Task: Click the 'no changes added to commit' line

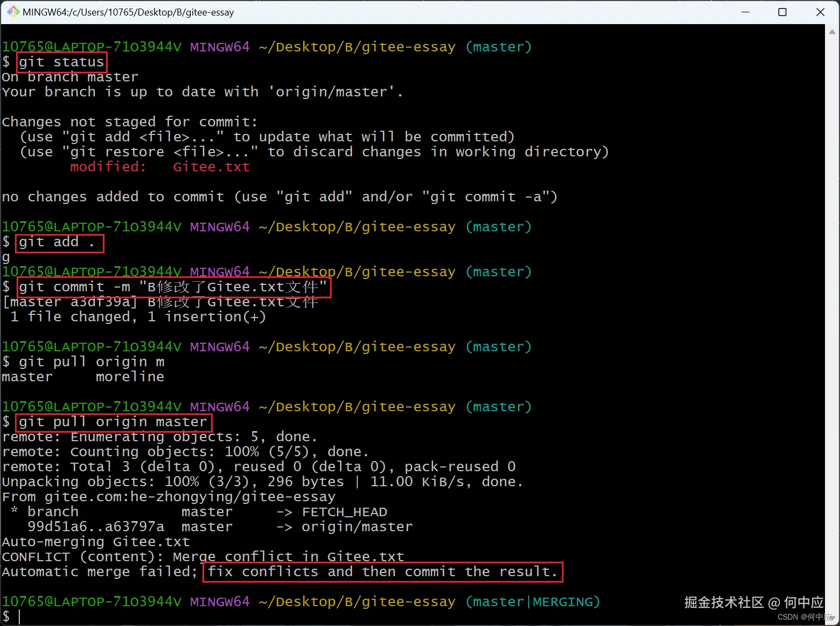Action: pos(280,197)
